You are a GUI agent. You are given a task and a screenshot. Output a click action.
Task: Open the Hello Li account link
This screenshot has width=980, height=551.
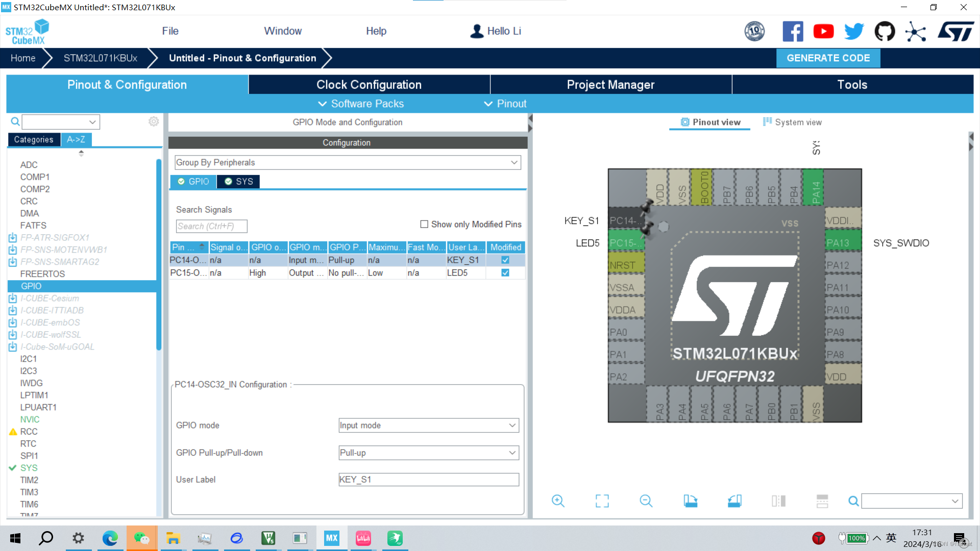pos(496,31)
